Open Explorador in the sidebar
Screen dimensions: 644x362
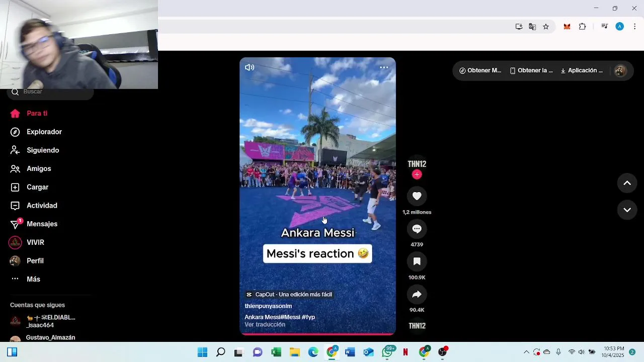point(36,132)
